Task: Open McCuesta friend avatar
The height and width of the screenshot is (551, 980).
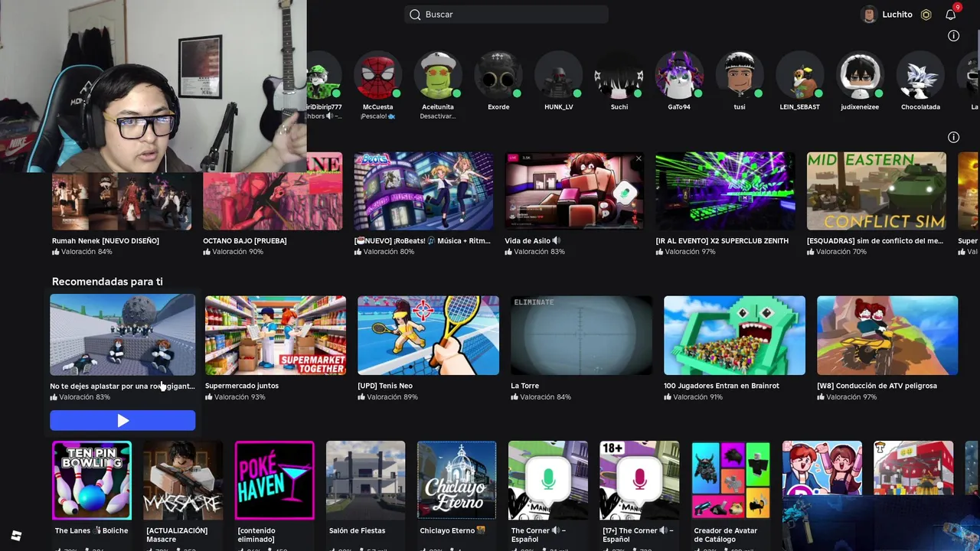Action: point(377,76)
